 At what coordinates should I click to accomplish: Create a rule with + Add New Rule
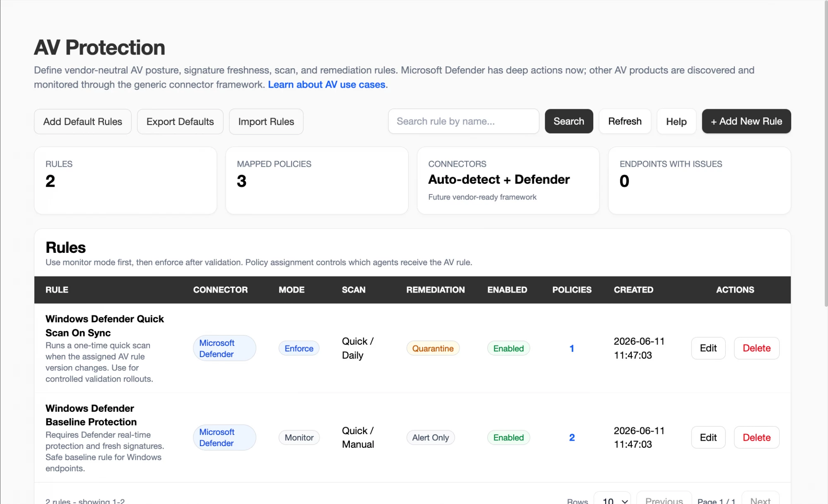coord(746,121)
